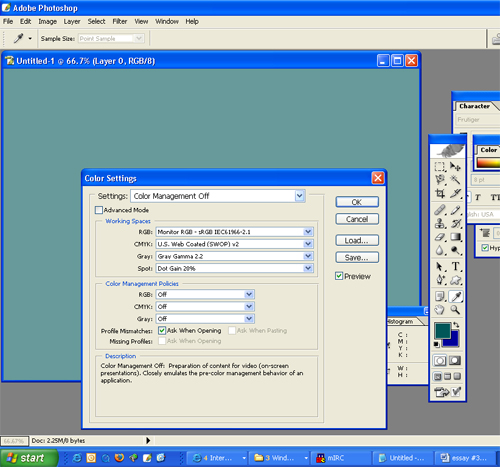This screenshot has width=500, height=467.
Task: Swap foreground and background colors
Action: 456,325
